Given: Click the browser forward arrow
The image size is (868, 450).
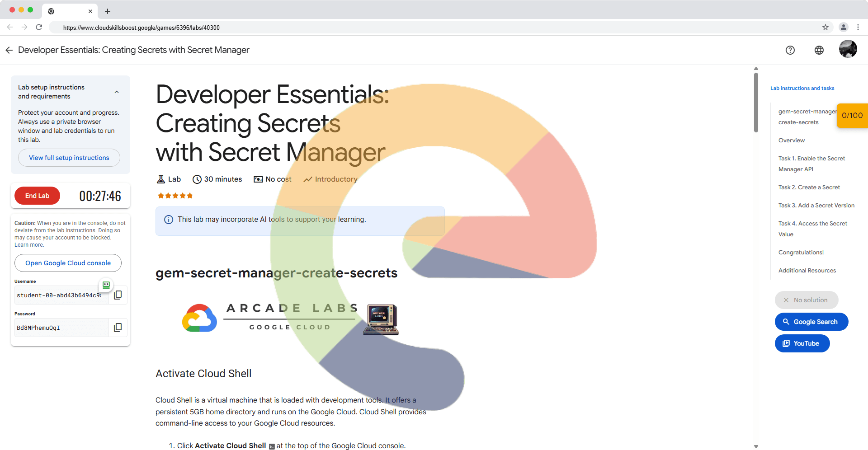Looking at the screenshot, I should pos(24,27).
